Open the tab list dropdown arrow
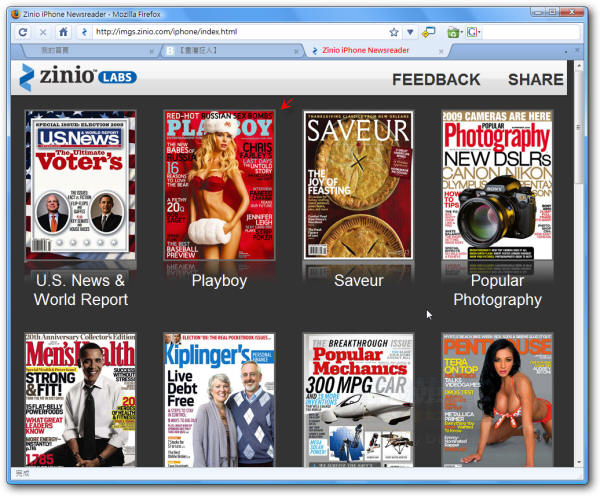 [566, 51]
